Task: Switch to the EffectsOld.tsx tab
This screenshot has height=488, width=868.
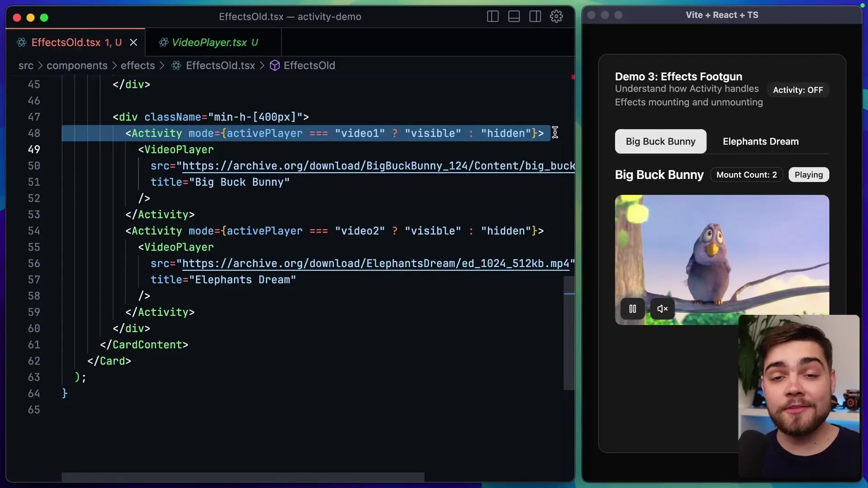Action: click(76, 42)
